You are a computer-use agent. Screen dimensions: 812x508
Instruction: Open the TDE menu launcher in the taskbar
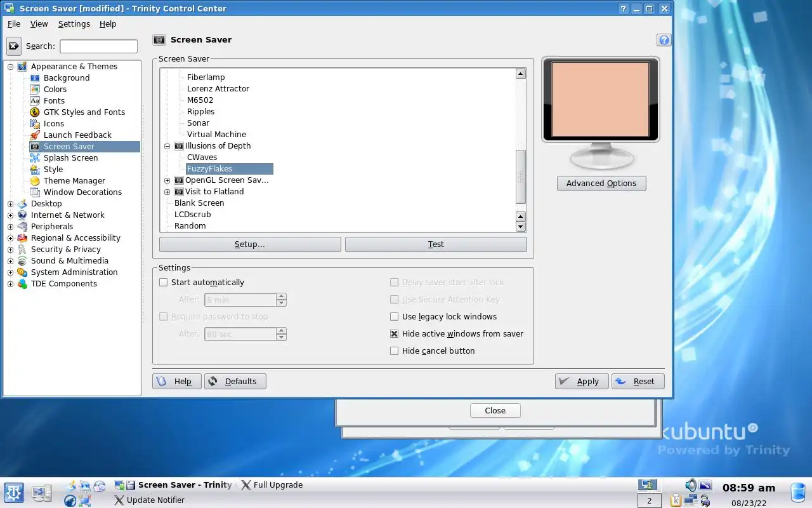[x=14, y=492]
